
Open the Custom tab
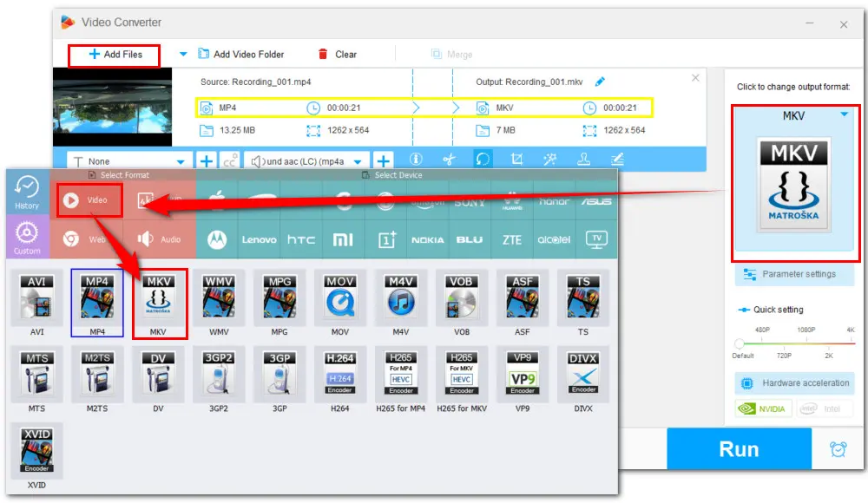[27, 238]
